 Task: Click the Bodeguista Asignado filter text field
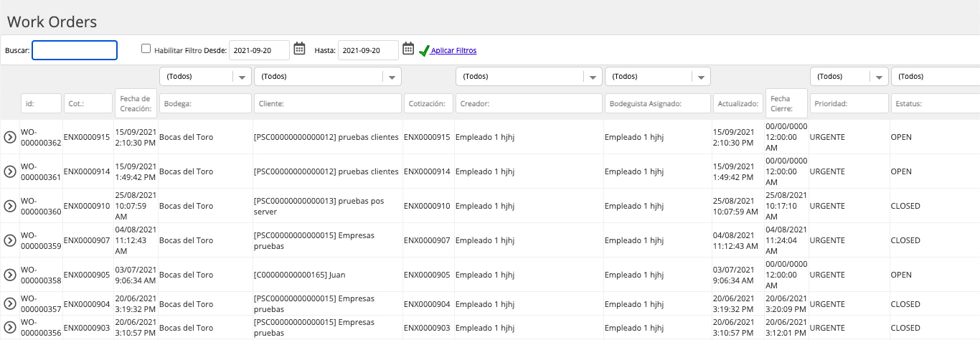click(x=658, y=104)
